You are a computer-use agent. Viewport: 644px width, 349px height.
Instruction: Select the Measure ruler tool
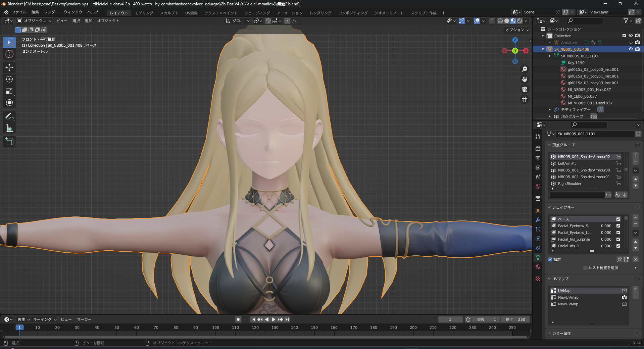click(x=9, y=128)
